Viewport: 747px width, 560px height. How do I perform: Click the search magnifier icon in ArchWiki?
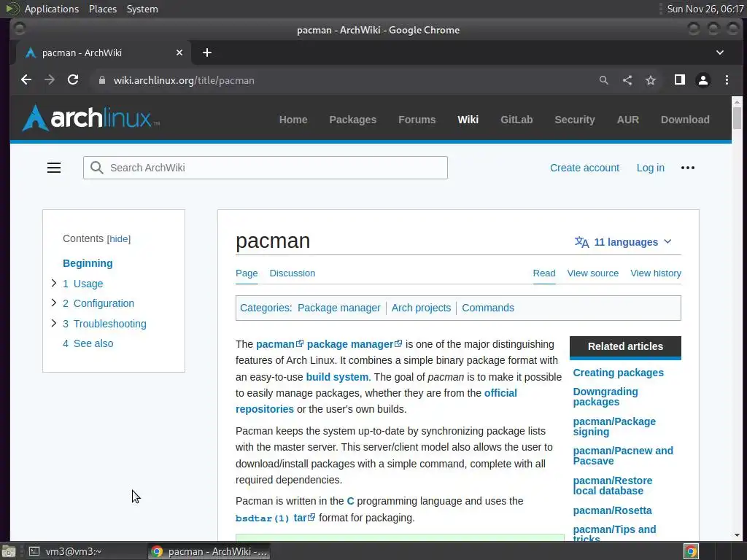pyautogui.click(x=97, y=168)
